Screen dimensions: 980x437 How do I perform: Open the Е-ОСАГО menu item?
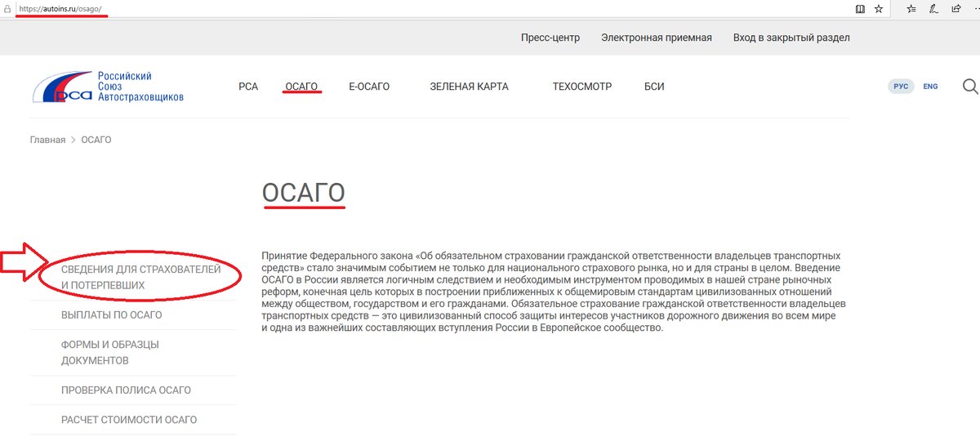pyautogui.click(x=369, y=87)
